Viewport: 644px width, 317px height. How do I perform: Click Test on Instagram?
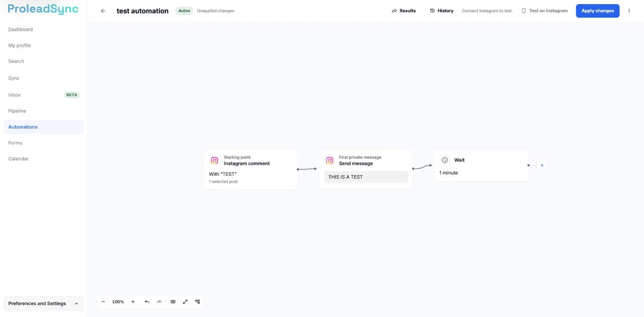545,11
